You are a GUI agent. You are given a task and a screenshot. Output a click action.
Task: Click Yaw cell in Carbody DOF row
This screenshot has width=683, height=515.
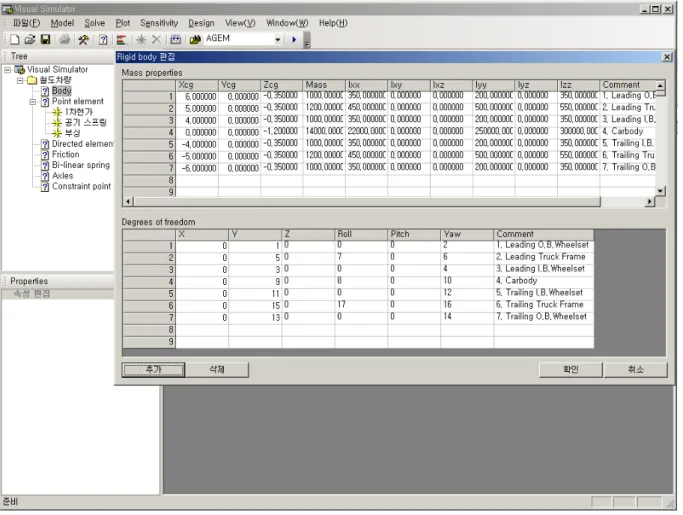[x=467, y=281]
